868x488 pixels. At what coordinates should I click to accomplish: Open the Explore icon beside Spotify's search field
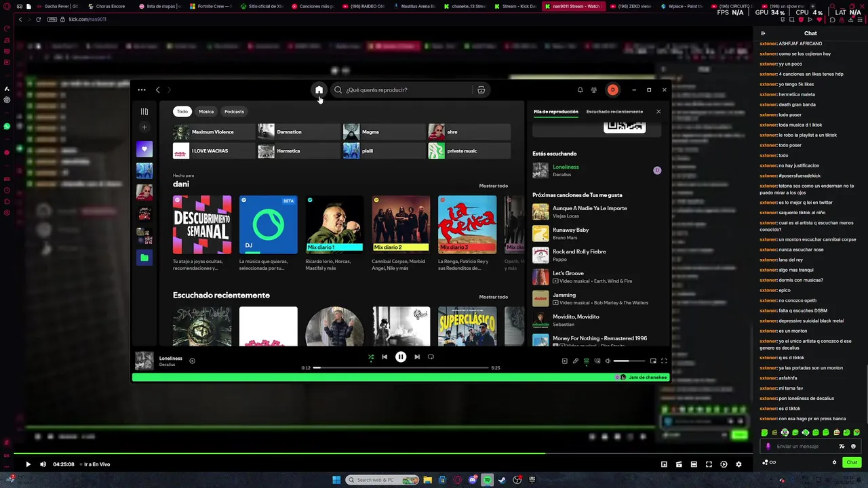pos(481,89)
